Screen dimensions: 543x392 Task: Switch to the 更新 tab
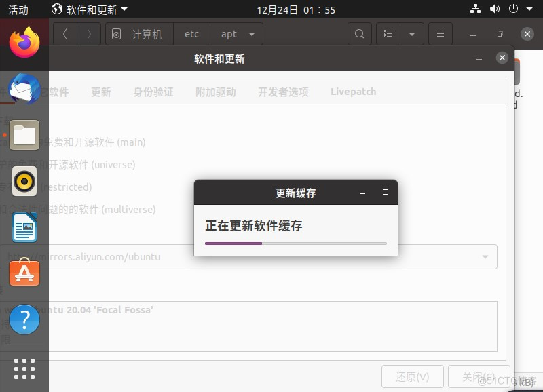click(x=100, y=92)
